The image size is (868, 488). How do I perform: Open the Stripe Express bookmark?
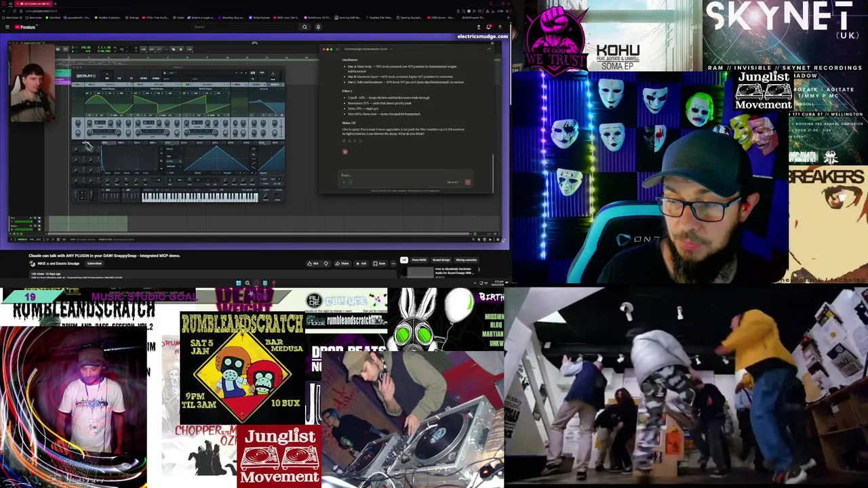pyautogui.click(x=260, y=18)
